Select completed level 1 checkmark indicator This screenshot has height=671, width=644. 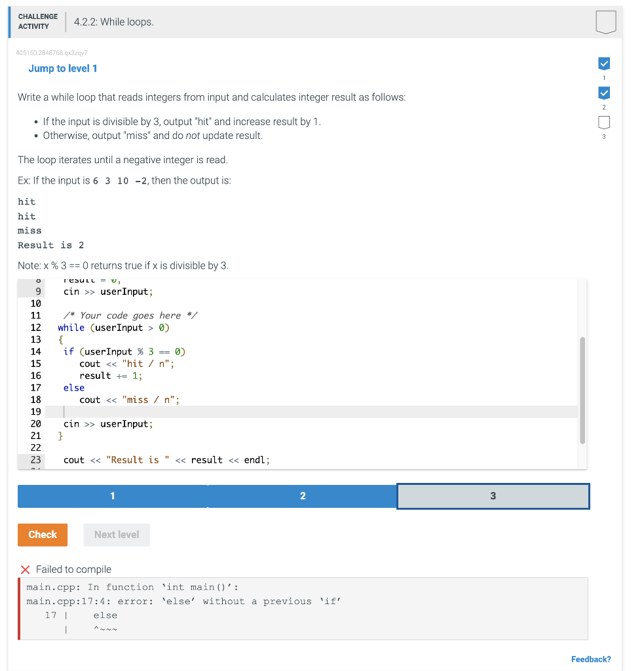[x=604, y=64]
